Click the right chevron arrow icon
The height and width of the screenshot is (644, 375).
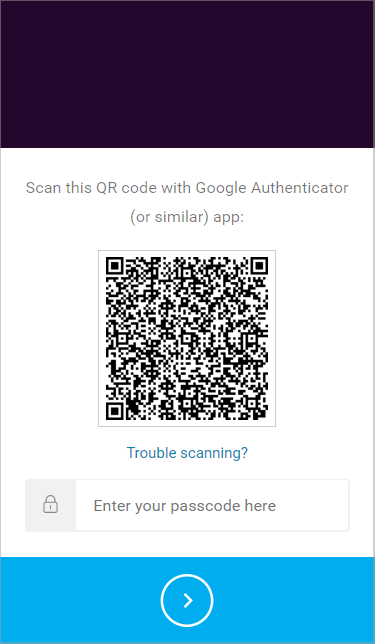(188, 600)
